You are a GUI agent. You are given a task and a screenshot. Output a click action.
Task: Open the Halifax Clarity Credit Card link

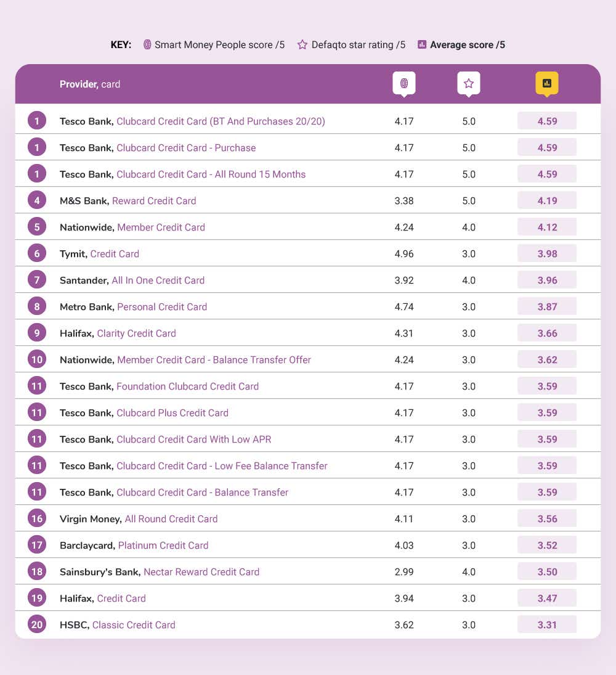136,333
